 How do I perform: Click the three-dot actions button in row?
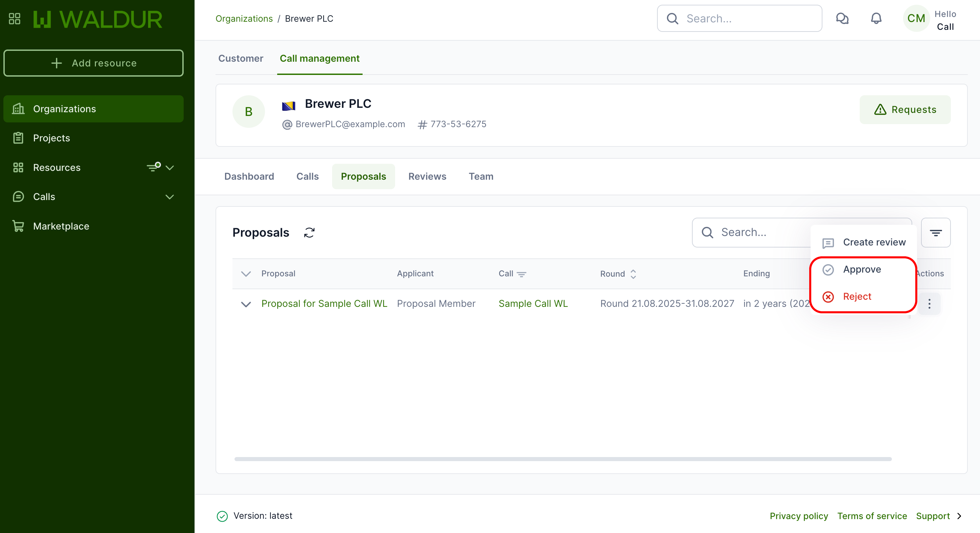[x=929, y=303]
